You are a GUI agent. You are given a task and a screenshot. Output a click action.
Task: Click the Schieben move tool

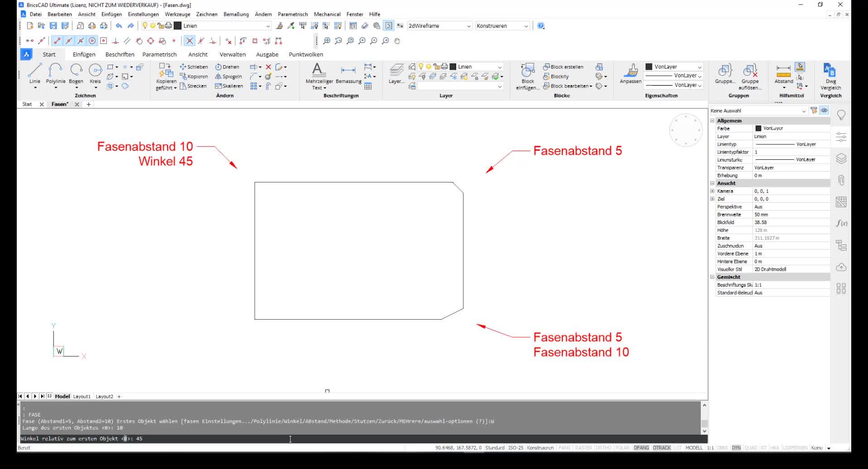click(193, 67)
